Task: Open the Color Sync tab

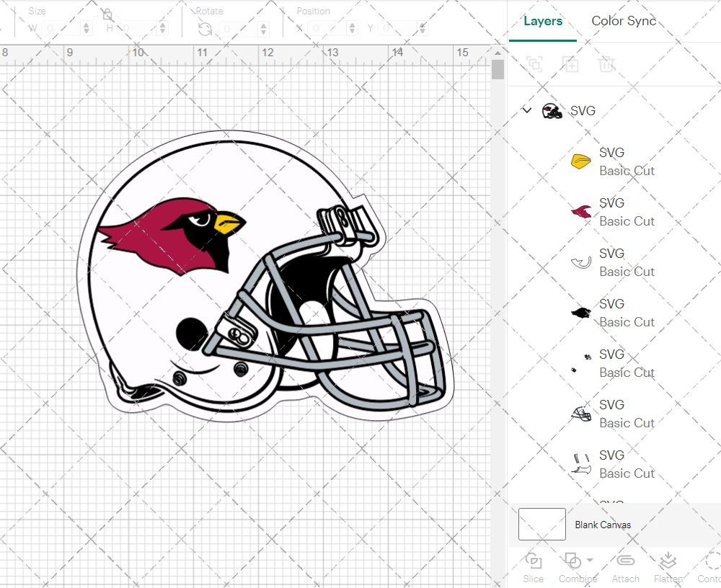Action: [624, 21]
